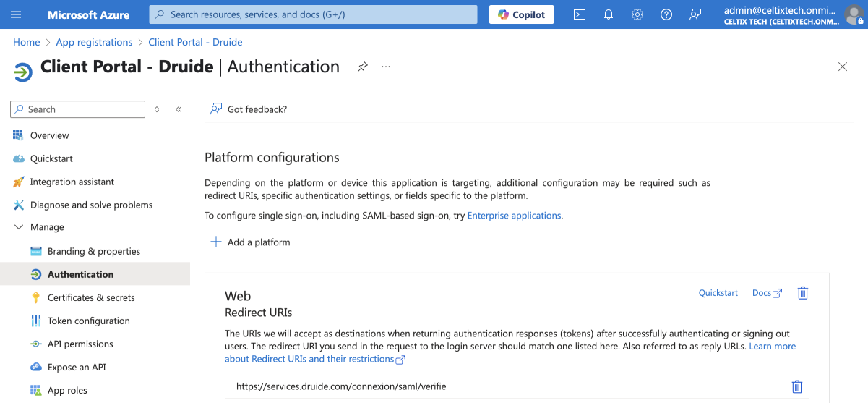The height and width of the screenshot is (403, 868).
Task: Select Token configuration in sidebar
Action: tap(88, 321)
